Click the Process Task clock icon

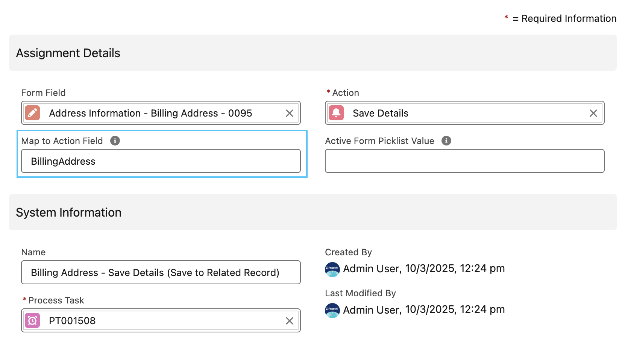tap(32, 320)
